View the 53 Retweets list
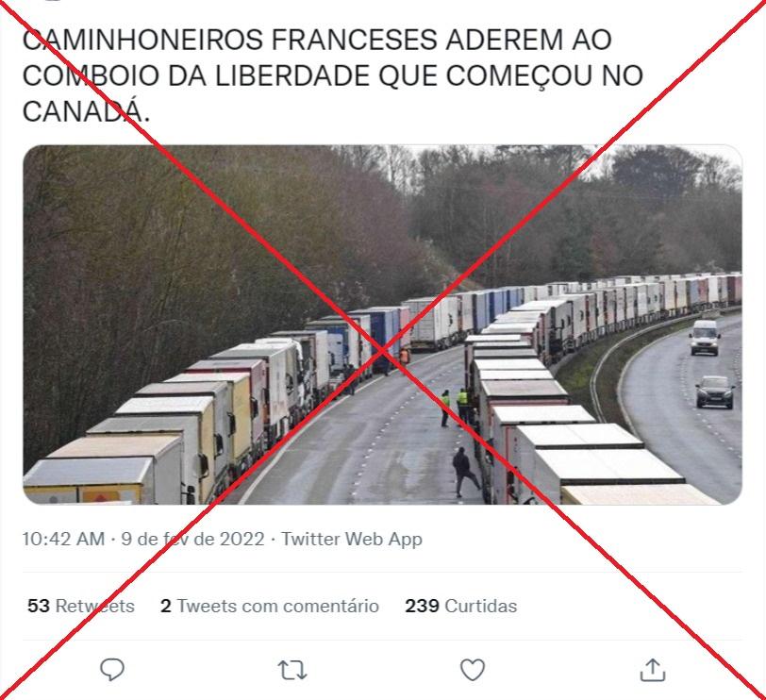766x700 pixels. 81,606
